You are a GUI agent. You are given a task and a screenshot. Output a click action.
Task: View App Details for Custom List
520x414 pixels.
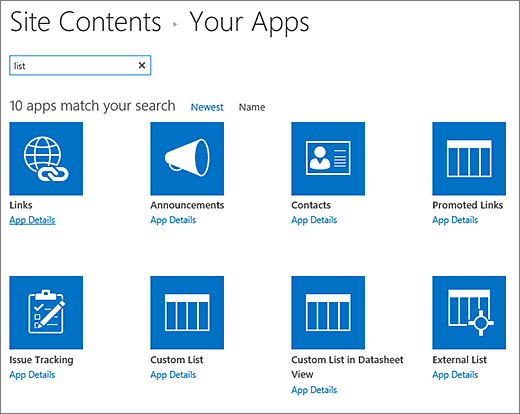tap(173, 375)
